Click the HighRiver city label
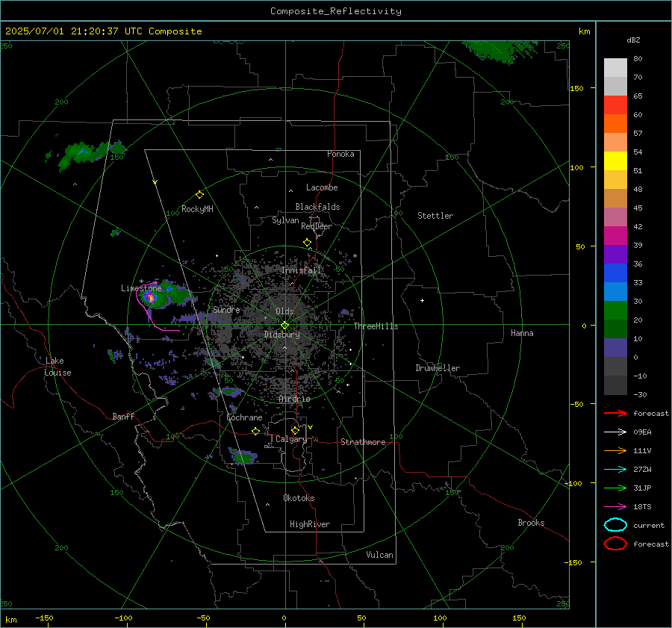Screen dimensions: 672x628 [310, 524]
